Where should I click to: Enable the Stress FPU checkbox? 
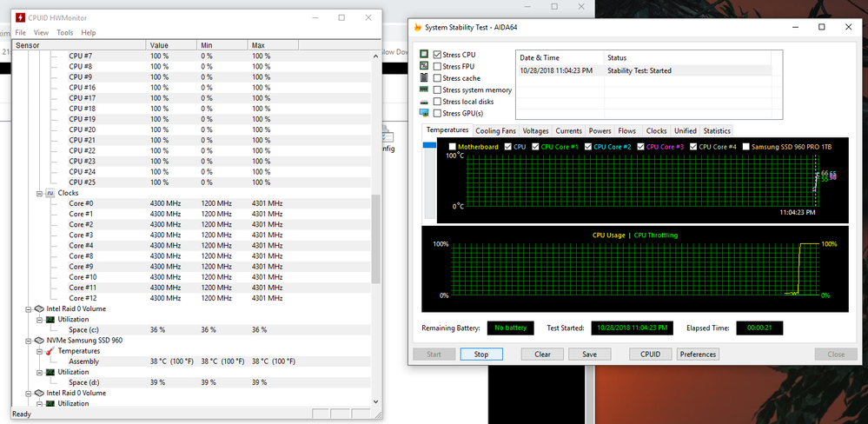tap(437, 66)
